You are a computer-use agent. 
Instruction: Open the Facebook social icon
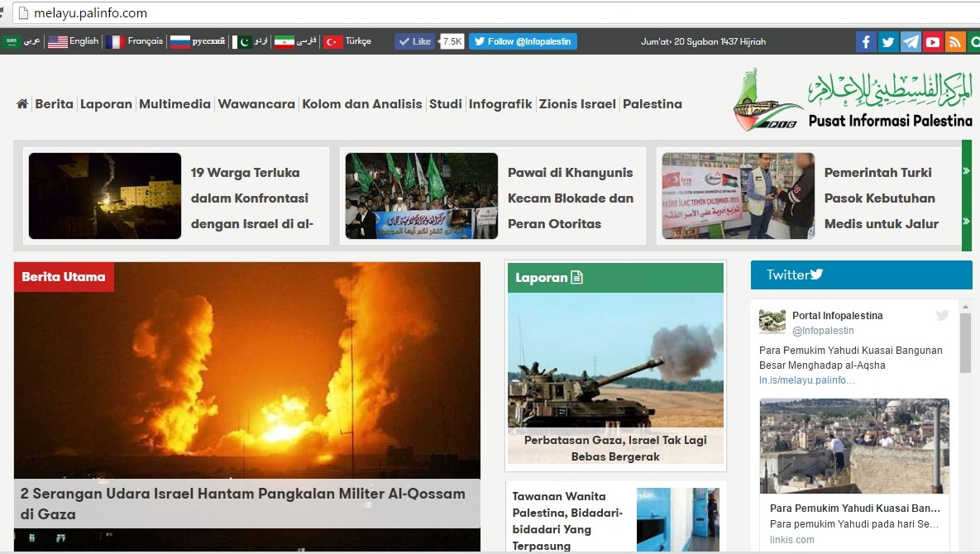point(866,42)
